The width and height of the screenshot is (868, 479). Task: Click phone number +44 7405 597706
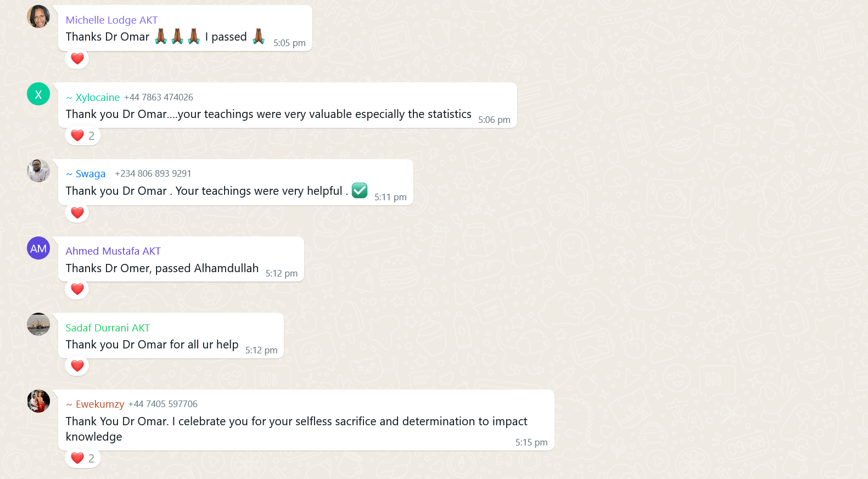pyautogui.click(x=163, y=404)
